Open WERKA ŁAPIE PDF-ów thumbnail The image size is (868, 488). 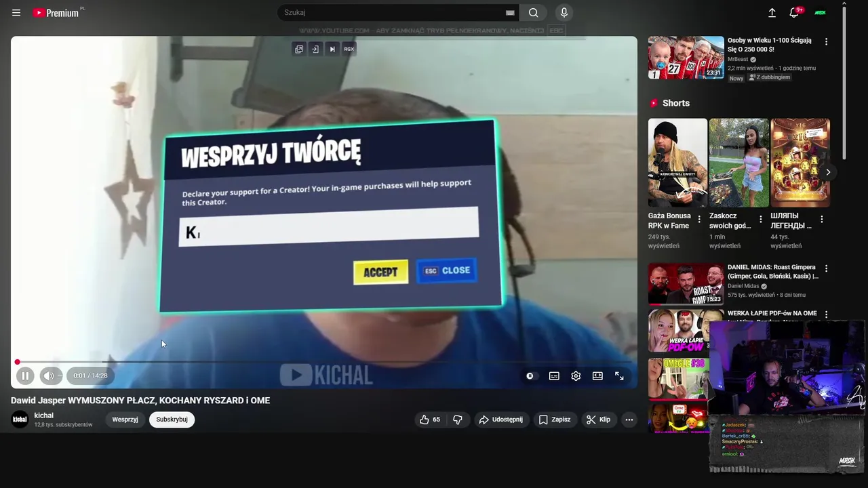[x=678, y=331]
